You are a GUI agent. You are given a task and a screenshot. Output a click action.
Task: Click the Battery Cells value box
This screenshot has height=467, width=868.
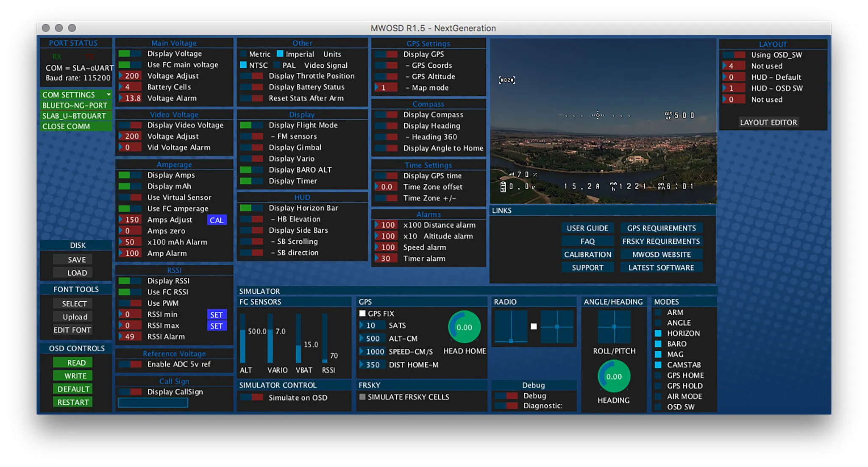pyautogui.click(x=130, y=87)
